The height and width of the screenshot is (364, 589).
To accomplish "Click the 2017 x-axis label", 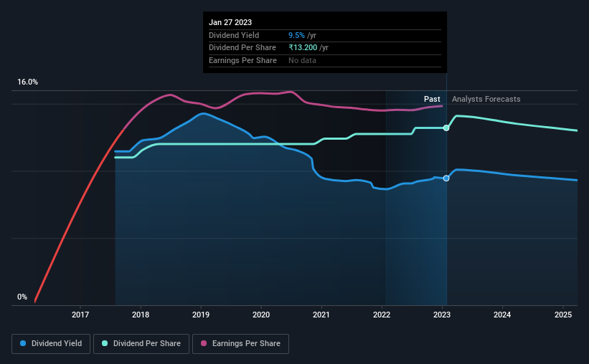I will tap(80, 315).
